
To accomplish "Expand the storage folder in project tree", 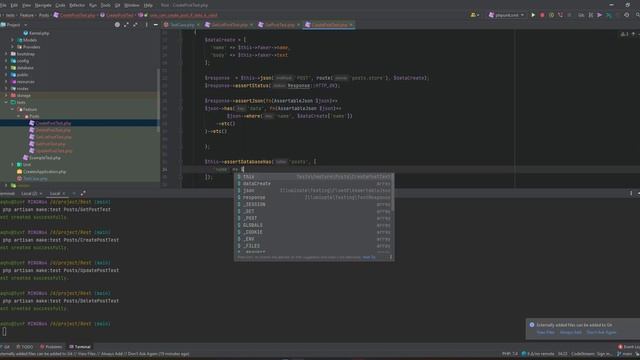I will tap(6, 96).
